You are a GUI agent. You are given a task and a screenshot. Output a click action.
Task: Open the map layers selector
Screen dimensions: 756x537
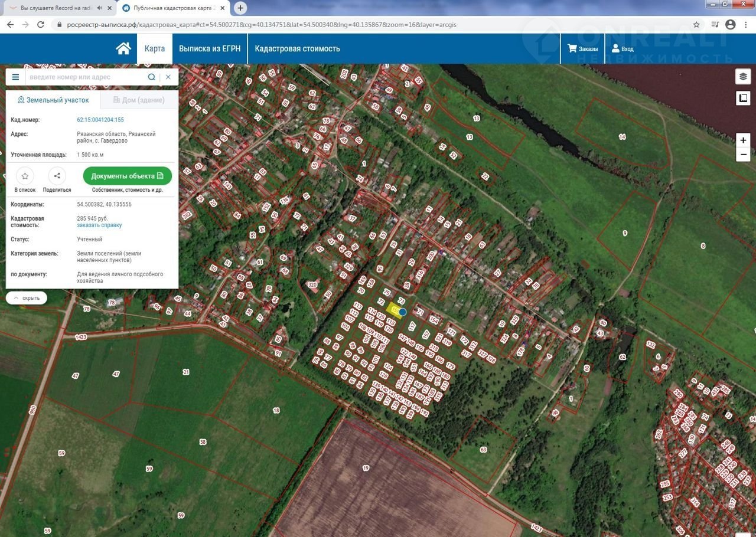[x=743, y=77]
